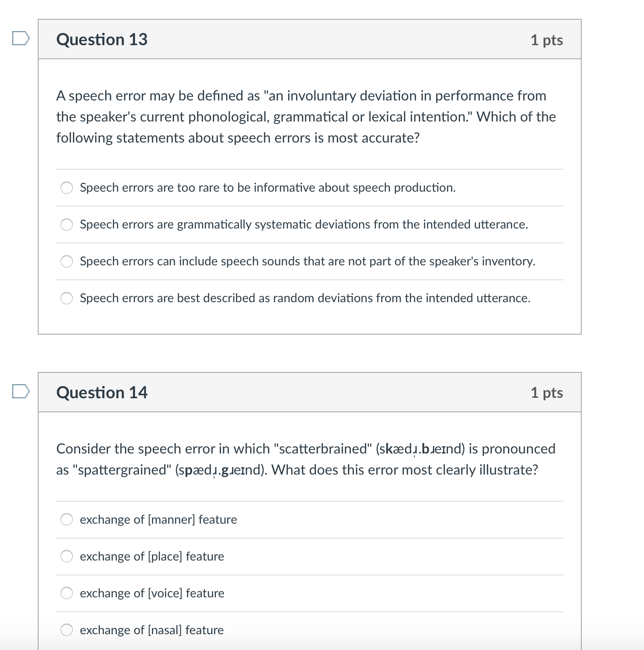
Task: Select exchange of [manner] feature radio
Action: tap(67, 519)
